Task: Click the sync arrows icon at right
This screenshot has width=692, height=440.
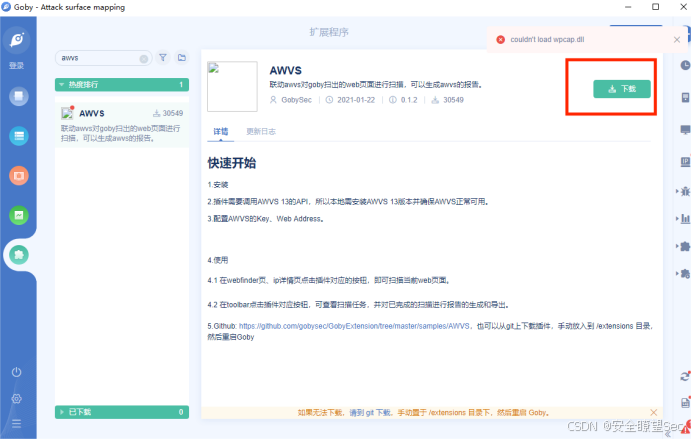Action: (685, 376)
